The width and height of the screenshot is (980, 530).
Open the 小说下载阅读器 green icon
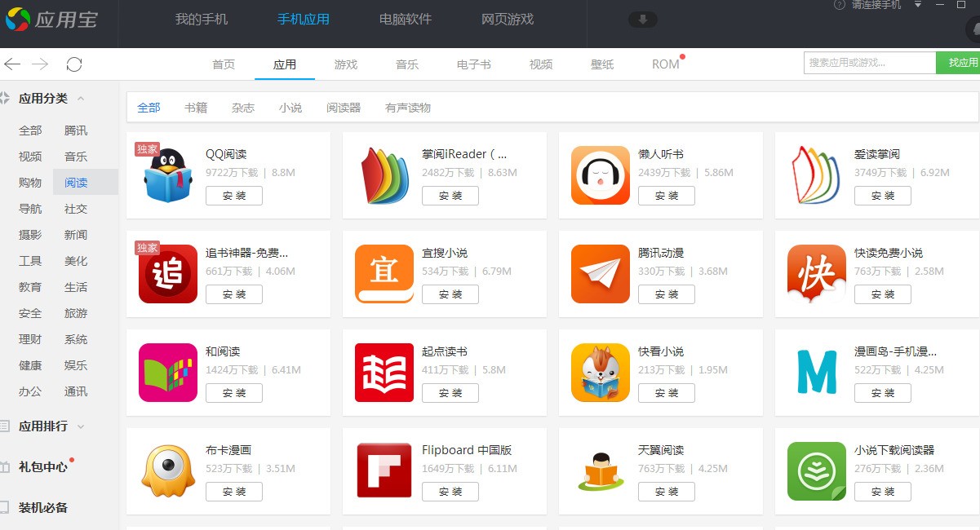pyautogui.click(x=817, y=471)
